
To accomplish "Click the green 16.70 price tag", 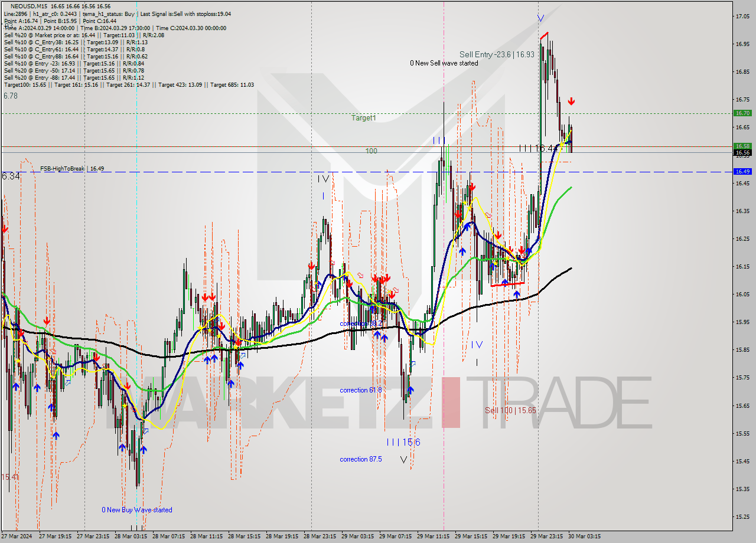I will click(742, 113).
